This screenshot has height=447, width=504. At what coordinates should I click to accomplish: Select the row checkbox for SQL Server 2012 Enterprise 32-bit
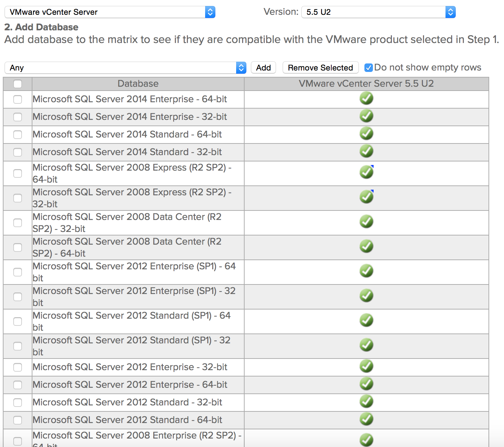point(17,367)
